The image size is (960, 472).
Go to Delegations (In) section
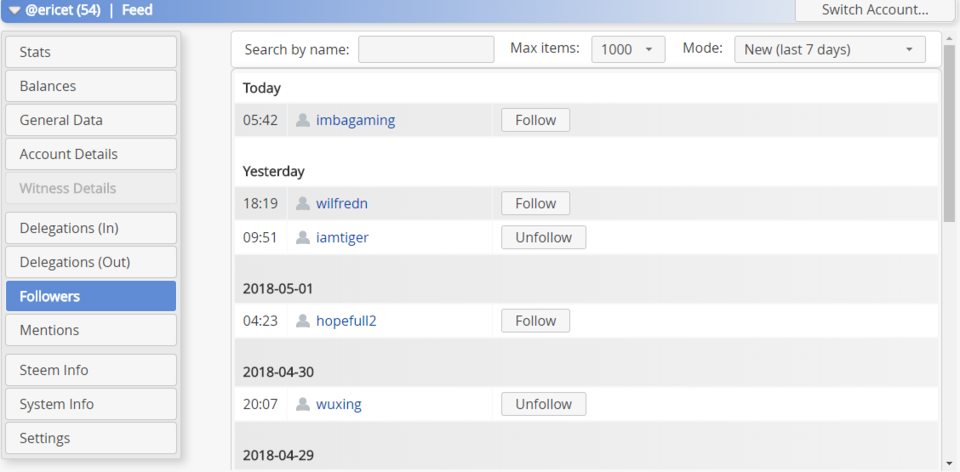pos(91,228)
